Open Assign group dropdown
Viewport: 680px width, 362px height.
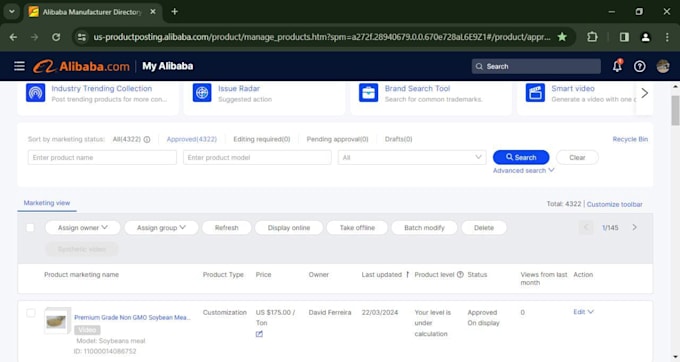(161, 228)
